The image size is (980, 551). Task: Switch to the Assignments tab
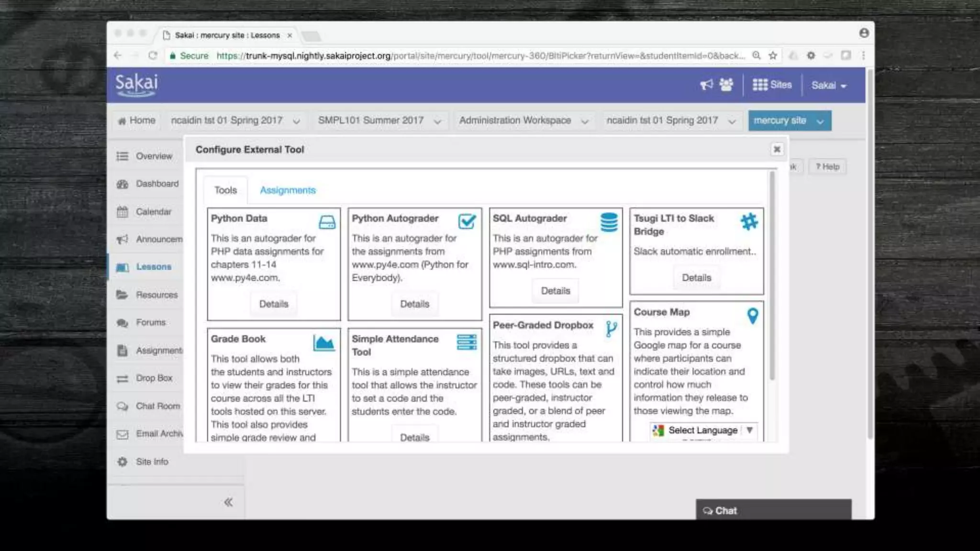(x=288, y=190)
